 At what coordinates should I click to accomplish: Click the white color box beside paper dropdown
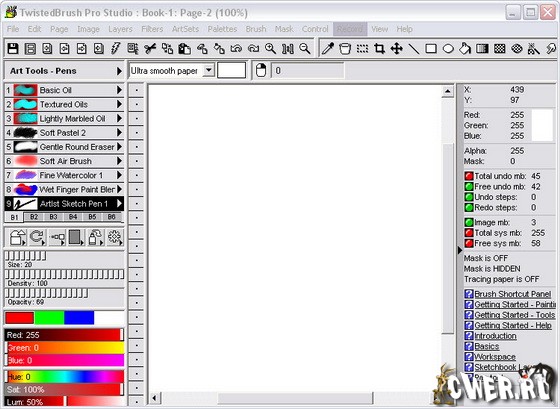[x=231, y=70]
